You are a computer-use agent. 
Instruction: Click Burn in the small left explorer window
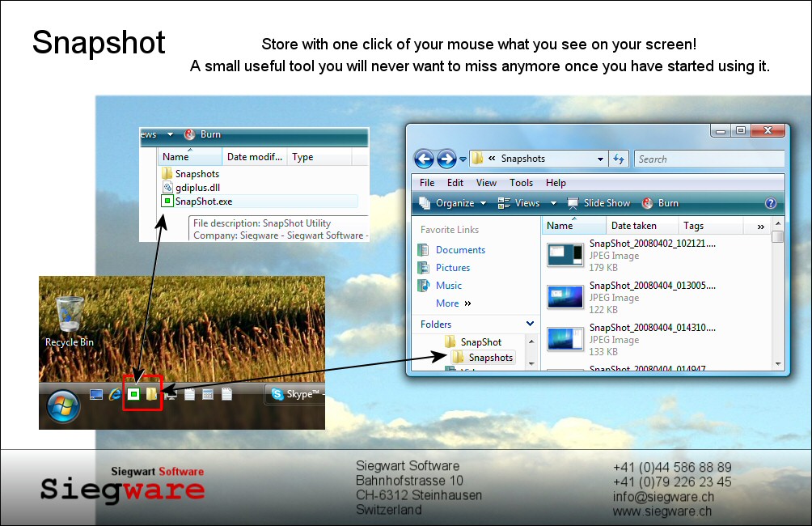204,134
